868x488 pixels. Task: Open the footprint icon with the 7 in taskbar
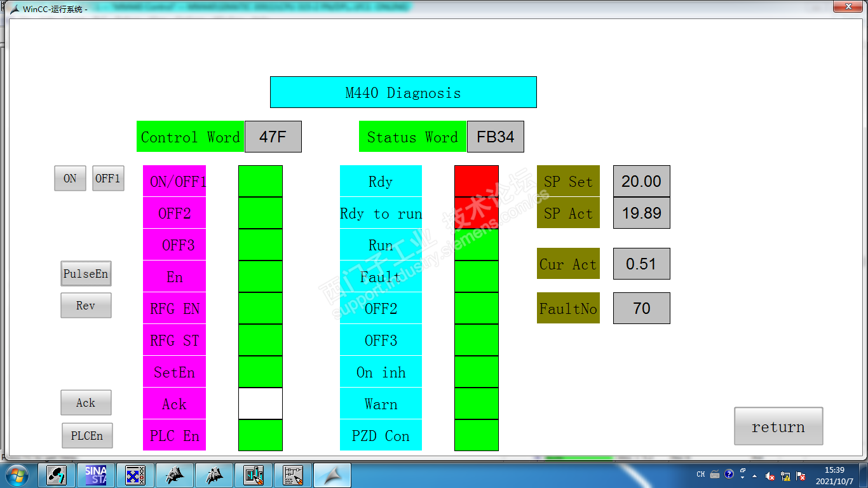coord(56,475)
